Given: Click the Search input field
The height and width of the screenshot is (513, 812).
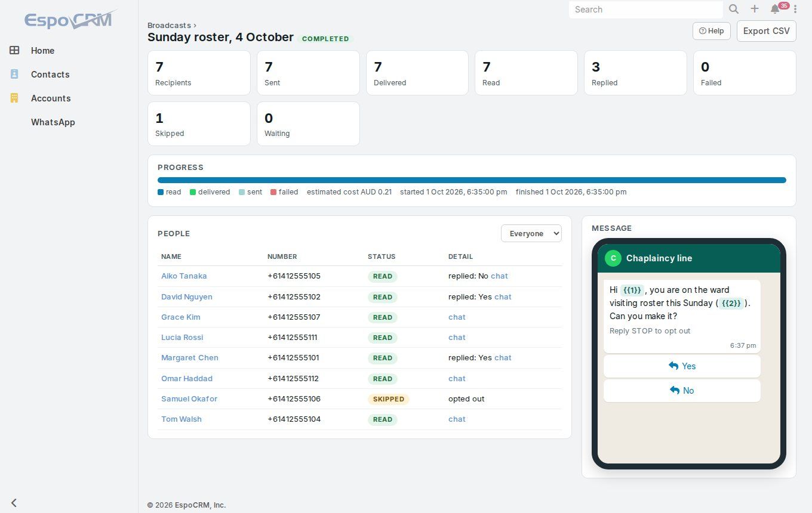Looking at the screenshot, I should [x=646, y=10].
